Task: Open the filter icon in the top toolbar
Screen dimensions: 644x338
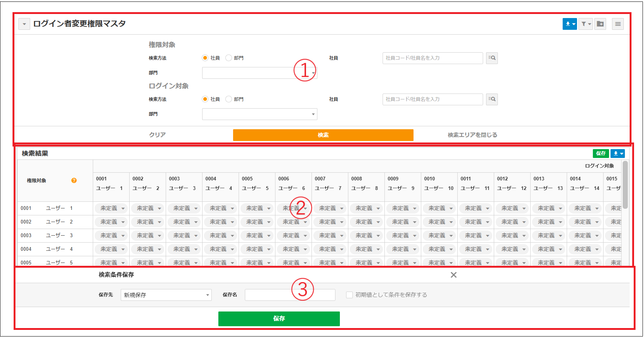Action: click(585, 24)
